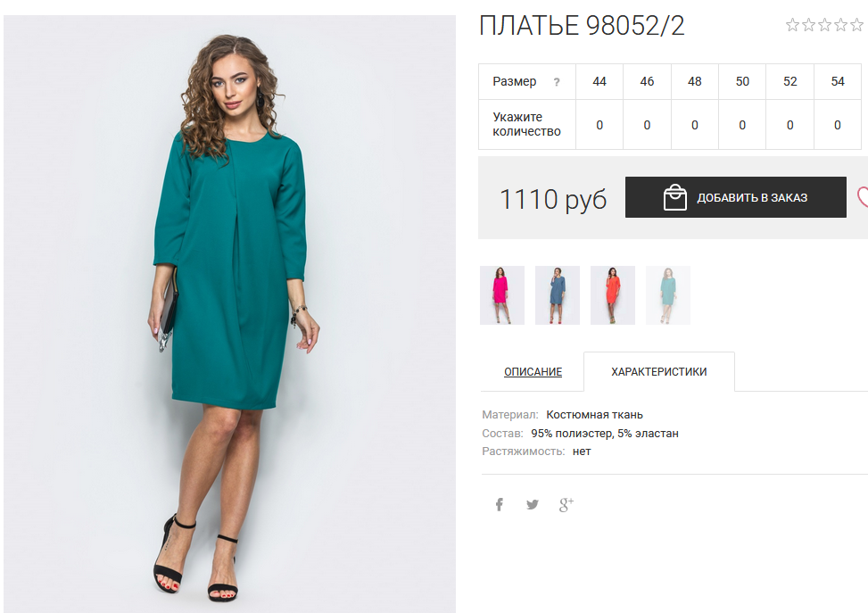Image resolution: width=868 pixels, height=613 pixels.
Task: Click the Добавить в заказ button
Action: (736, 197)
